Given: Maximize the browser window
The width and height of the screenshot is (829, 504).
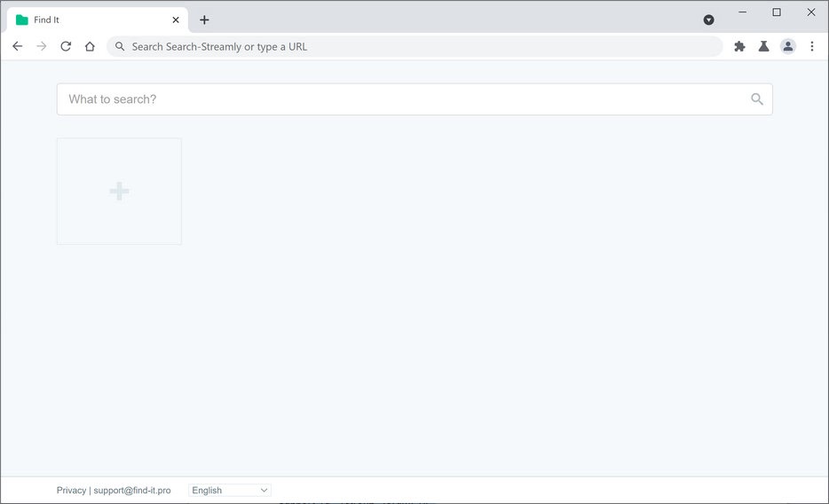Looking at the screenshot, I should 776,12.
